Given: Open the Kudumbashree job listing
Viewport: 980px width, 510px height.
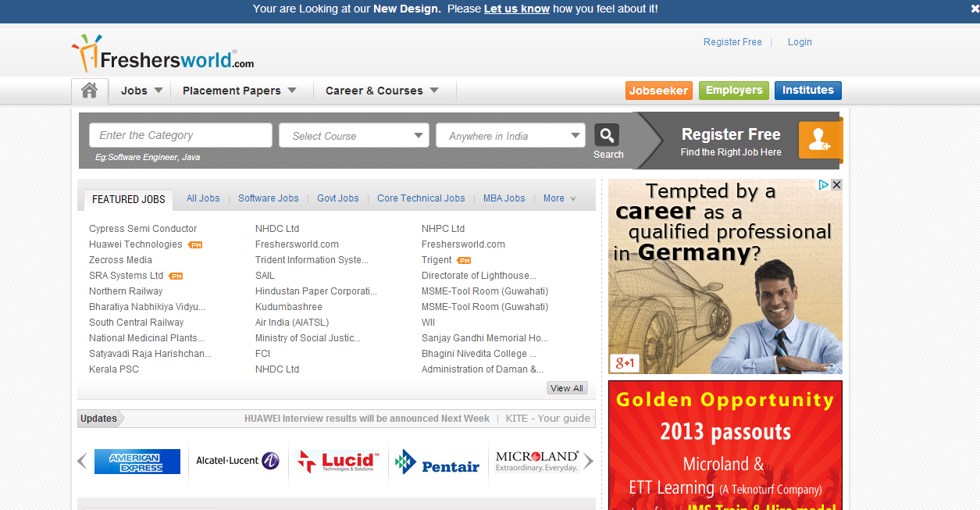Looking at the screenshot, I should (289, 307).
